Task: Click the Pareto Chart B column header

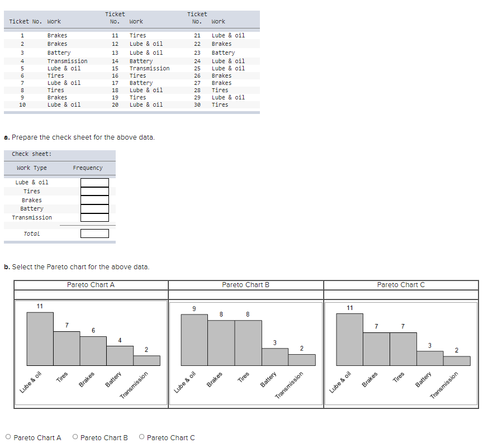Action: (x=245, y=285)
